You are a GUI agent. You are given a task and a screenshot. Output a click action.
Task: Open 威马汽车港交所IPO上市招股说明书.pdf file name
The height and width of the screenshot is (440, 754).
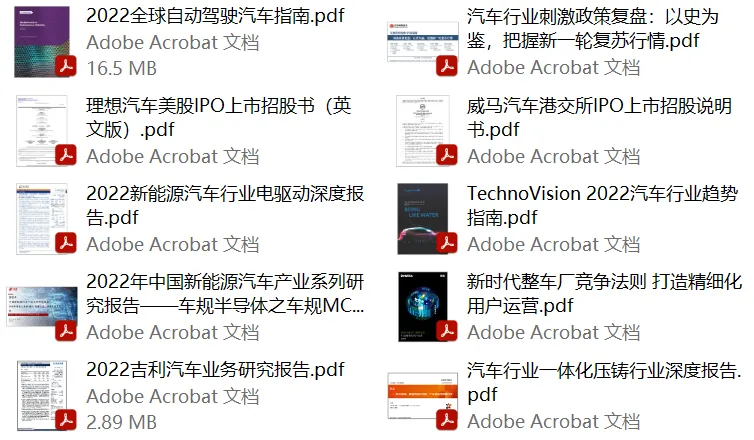click(599, 117)
